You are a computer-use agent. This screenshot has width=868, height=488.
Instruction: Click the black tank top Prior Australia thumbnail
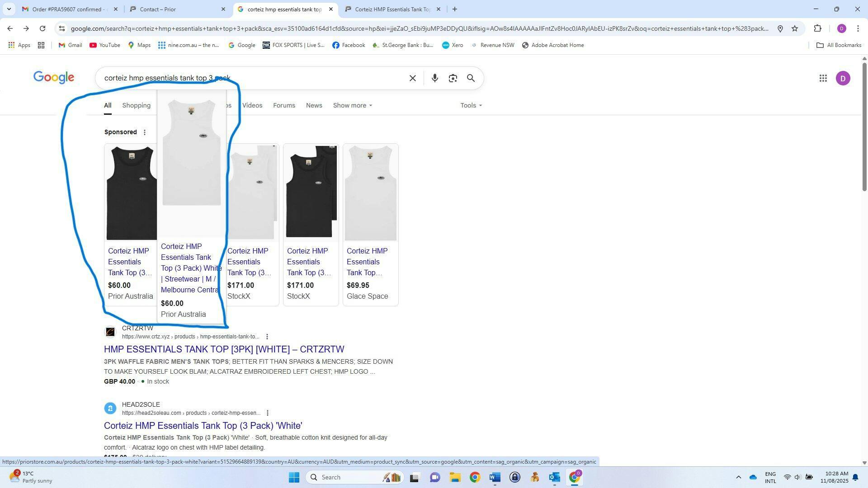click(131, 192)
